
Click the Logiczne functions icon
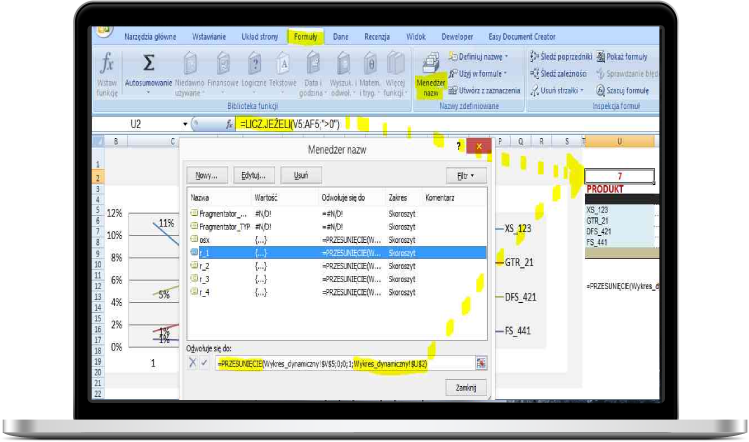tap(254, 66)
